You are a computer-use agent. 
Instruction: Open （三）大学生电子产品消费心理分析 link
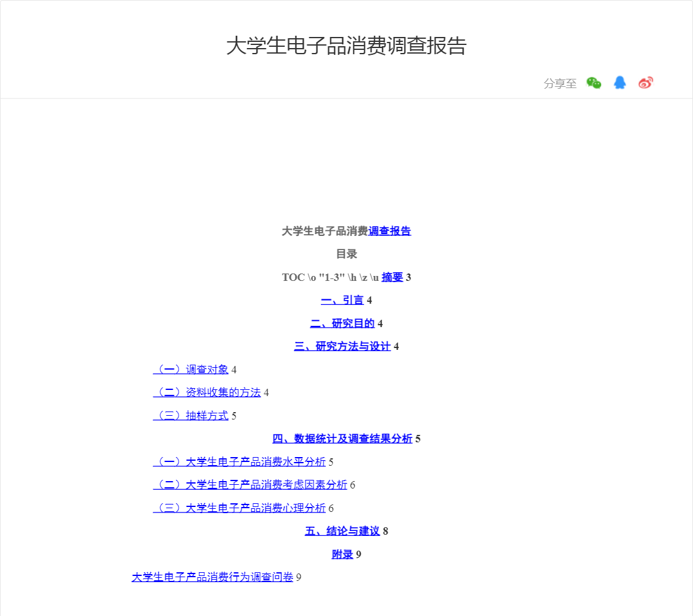(239, 508)
